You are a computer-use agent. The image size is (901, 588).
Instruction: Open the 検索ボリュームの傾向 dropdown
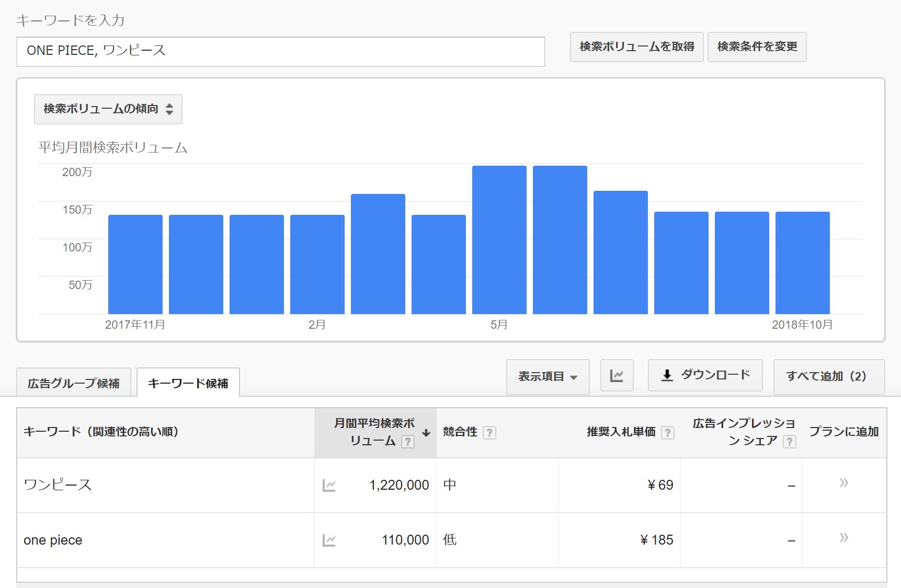108,109
